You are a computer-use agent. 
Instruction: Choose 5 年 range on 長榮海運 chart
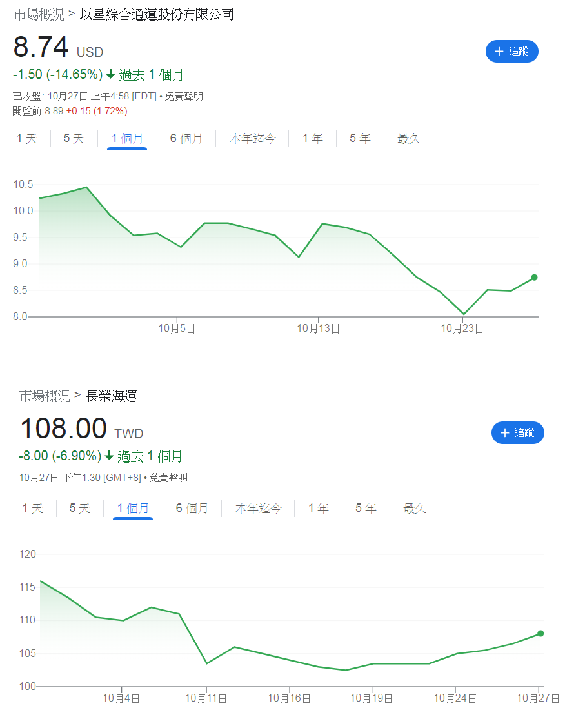point(366,509)
